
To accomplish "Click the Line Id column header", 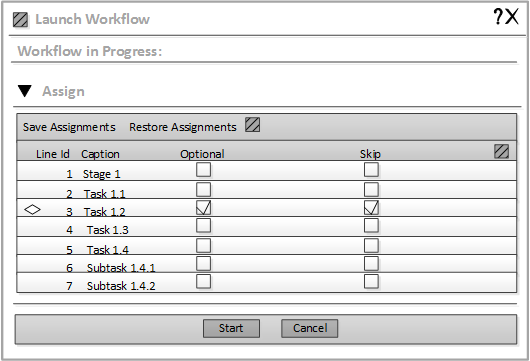I will tap(53, 154).
